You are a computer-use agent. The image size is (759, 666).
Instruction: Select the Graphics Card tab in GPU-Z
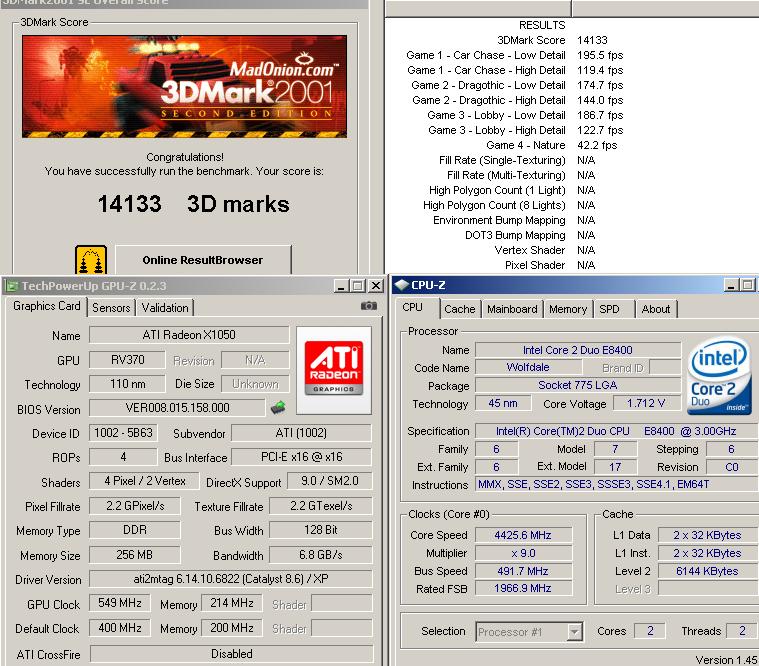(46, 306)
